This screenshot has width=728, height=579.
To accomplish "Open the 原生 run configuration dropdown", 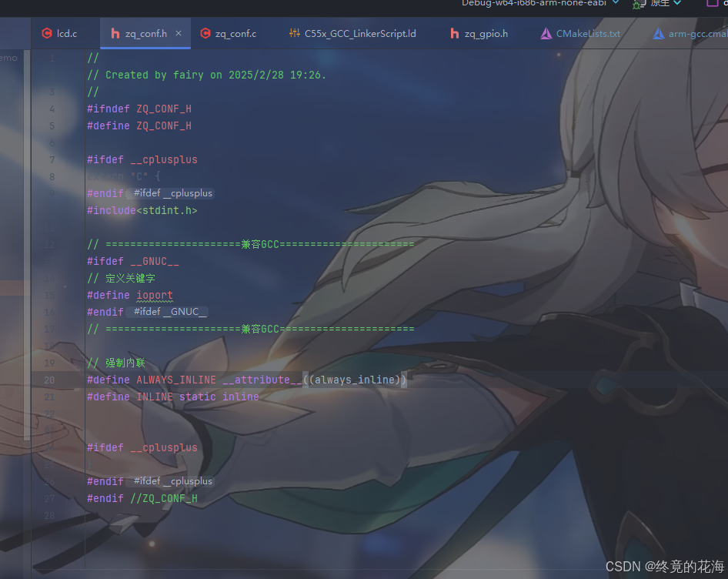I will click(x=666, y=3).
